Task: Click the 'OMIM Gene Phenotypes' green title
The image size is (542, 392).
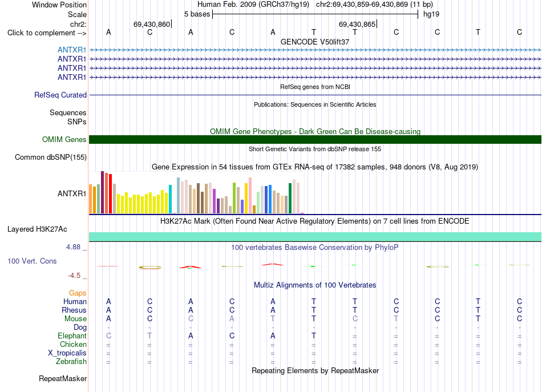Action: 315,131
